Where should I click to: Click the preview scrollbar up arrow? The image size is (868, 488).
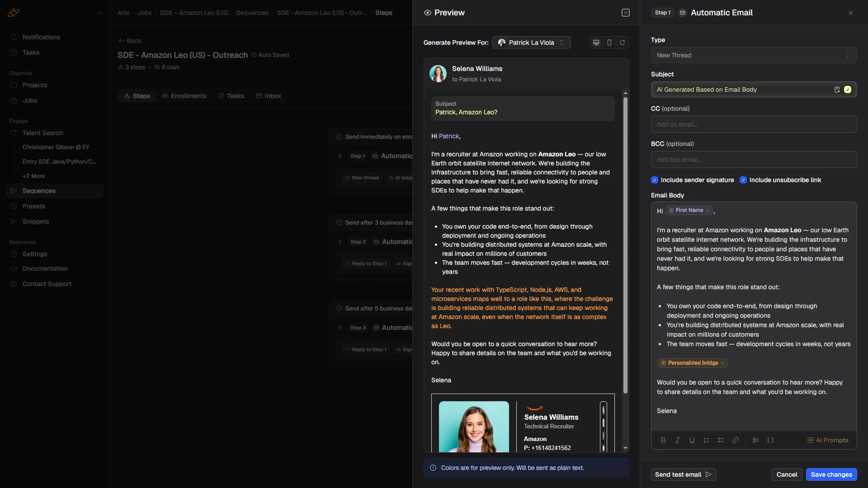(x=625, y=93)
